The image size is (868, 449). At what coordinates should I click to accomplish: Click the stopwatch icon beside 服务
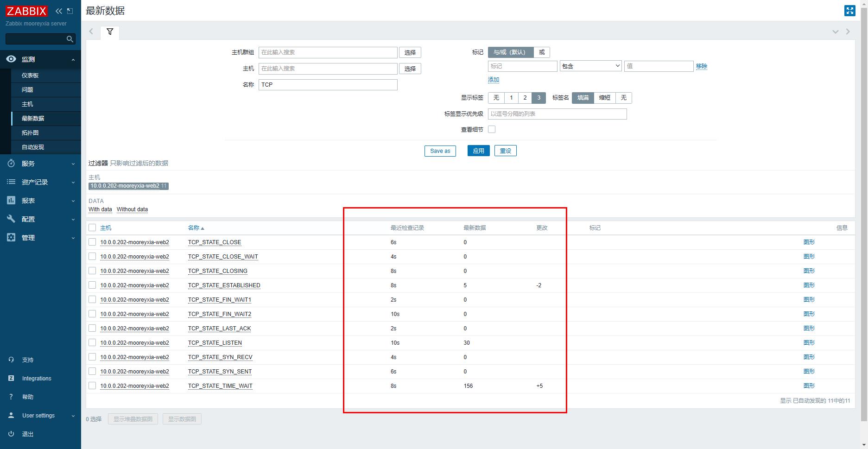point(11,163)
